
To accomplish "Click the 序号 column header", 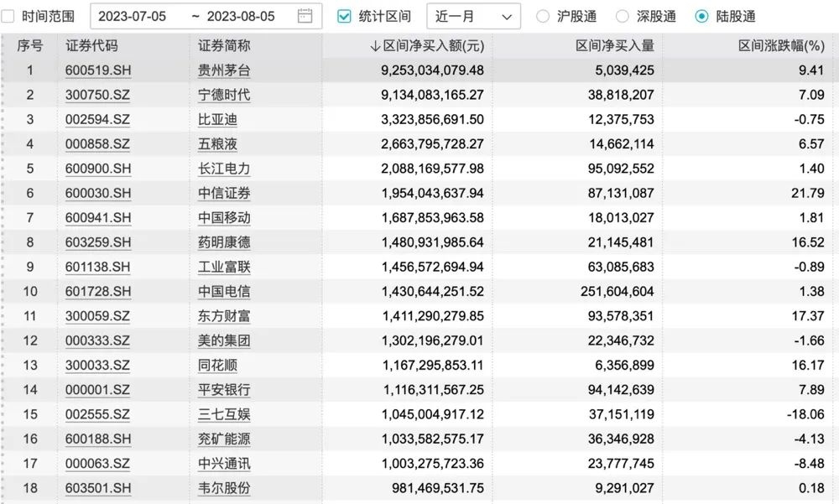I will pyautogui.click(x=30, y=46).
